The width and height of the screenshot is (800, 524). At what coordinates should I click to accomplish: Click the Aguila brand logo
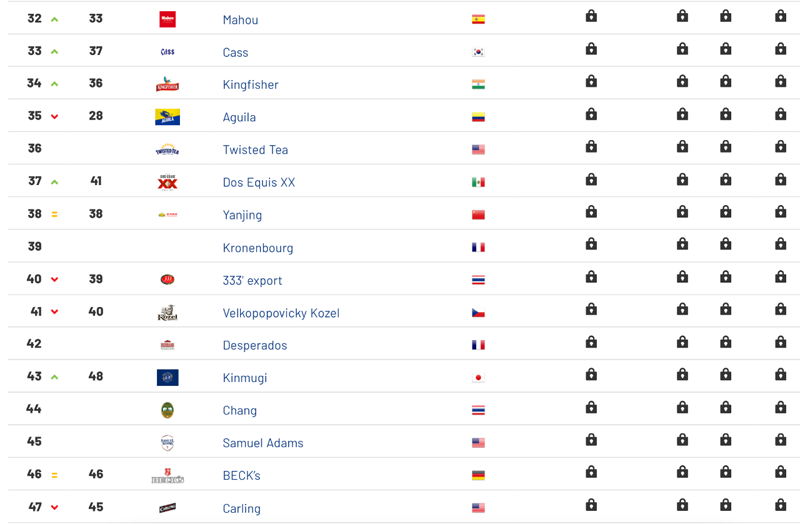click(167, 117)
